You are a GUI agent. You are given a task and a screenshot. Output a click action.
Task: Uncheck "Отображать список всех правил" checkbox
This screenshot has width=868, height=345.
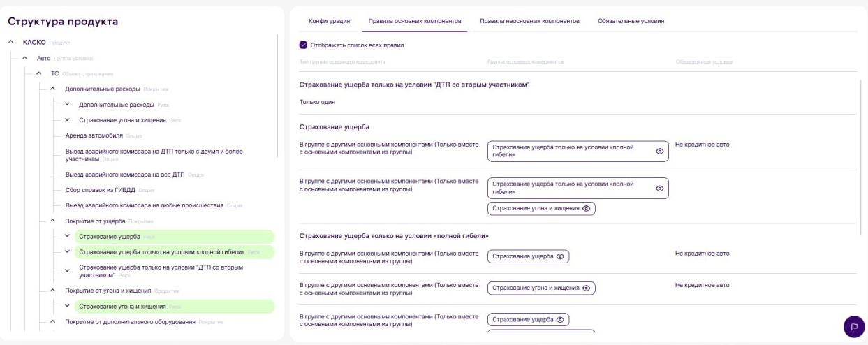(x=303, y=45)
